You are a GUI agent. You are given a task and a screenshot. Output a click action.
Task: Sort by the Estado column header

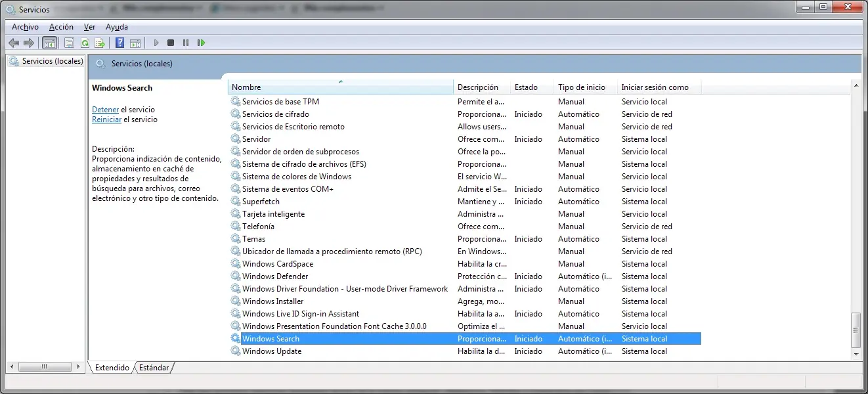coord(526,87)
